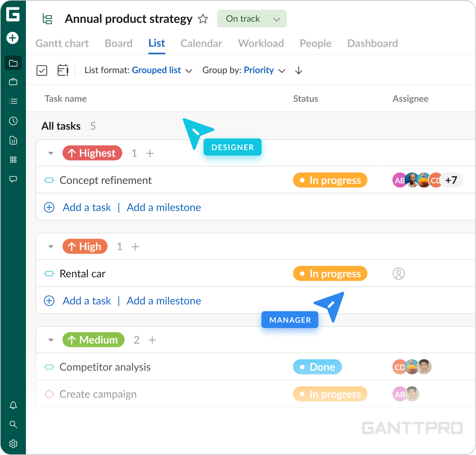This screenshot has height=455, width=476.
Task: Toggle the overdue tasks calendar filter icon
Action: point(63,70)
